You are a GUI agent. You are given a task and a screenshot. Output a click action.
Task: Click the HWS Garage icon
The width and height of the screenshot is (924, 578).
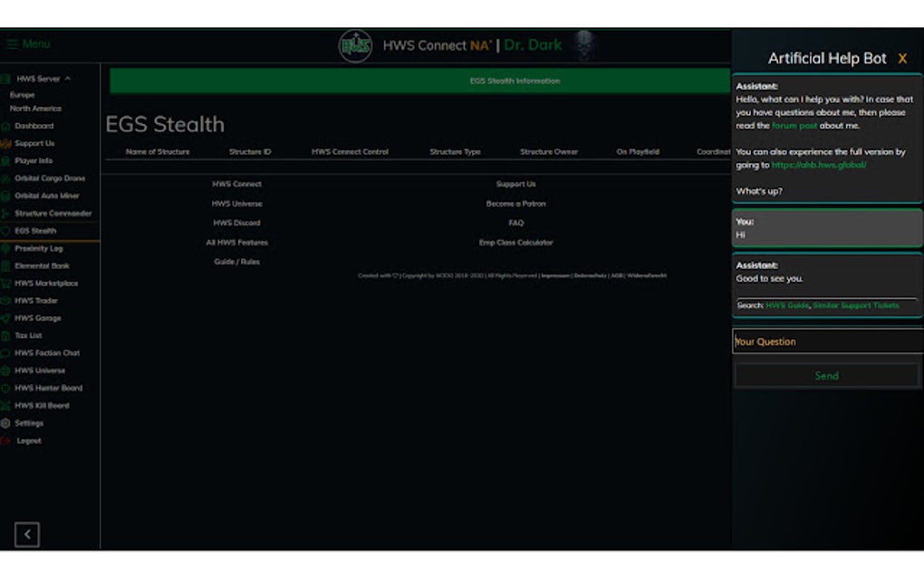[7, 318]
